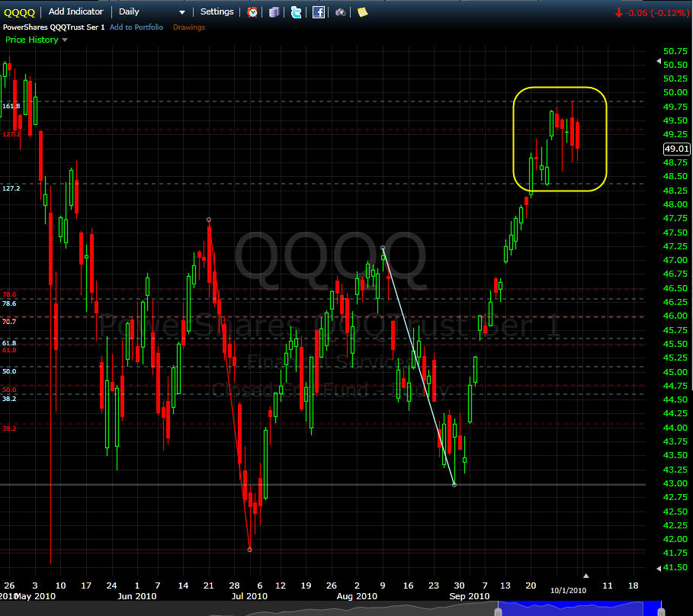Open the database export icon in toolbar
This screenshot has width=693, height=616.
(x=274, y=12)
